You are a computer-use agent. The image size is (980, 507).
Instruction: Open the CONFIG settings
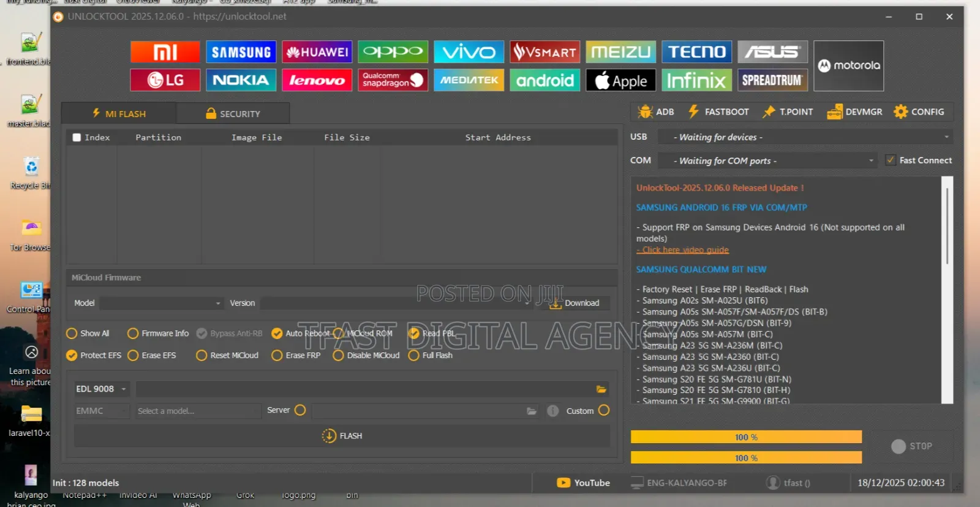[919, 112]
